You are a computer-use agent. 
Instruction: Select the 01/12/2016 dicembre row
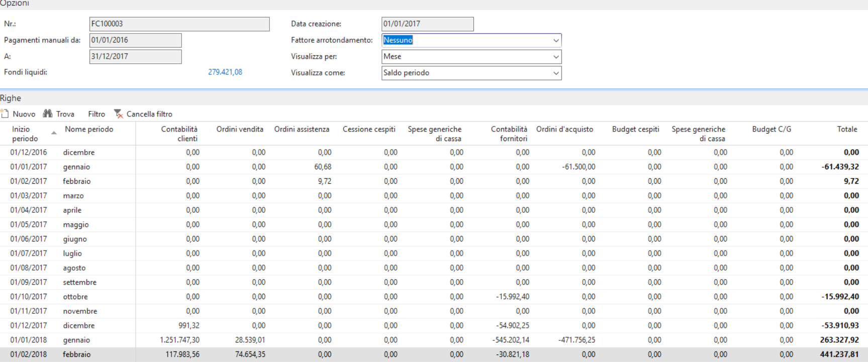pos(434,152)
